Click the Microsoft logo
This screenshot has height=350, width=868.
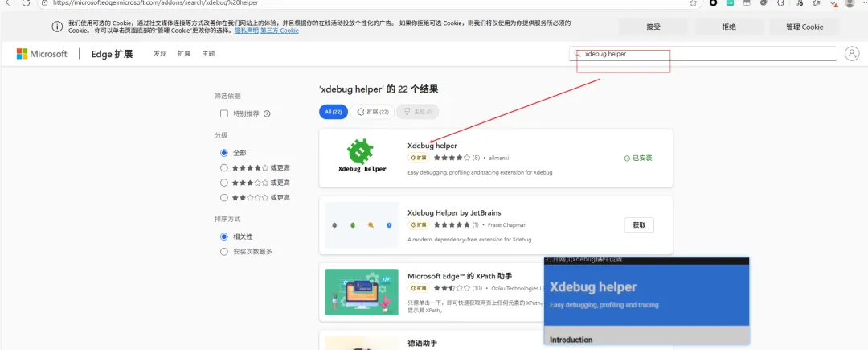pos(42,54)
